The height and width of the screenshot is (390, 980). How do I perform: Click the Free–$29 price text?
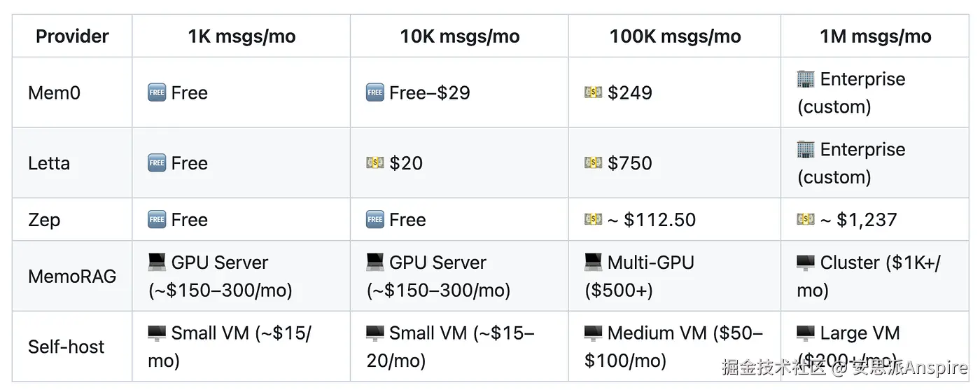point(430,92)
